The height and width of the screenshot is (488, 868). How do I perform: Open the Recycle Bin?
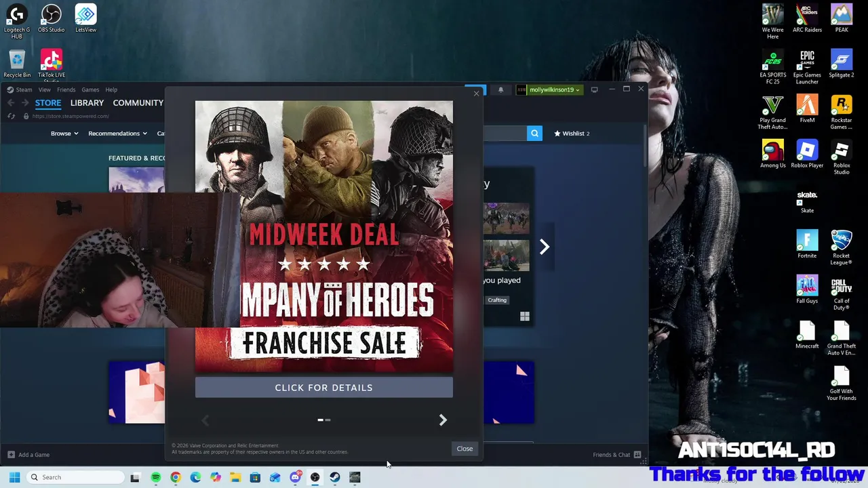point(17,64)
